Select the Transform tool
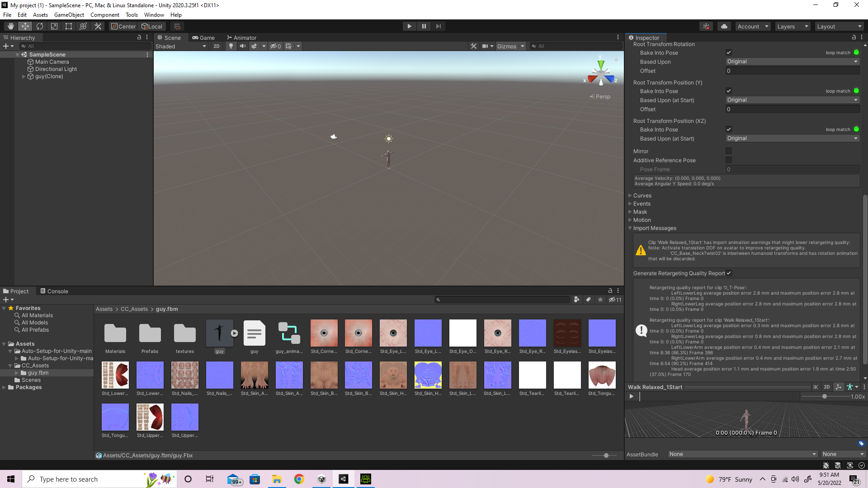The height and width of the screenshot is (488, 868). (83, 26)
